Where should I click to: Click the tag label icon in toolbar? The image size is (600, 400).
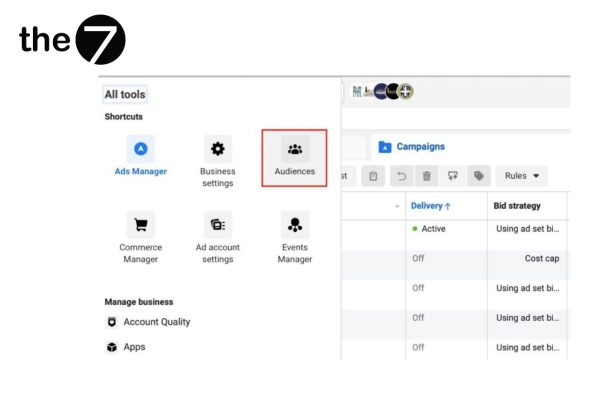click(x=479, y=176)
